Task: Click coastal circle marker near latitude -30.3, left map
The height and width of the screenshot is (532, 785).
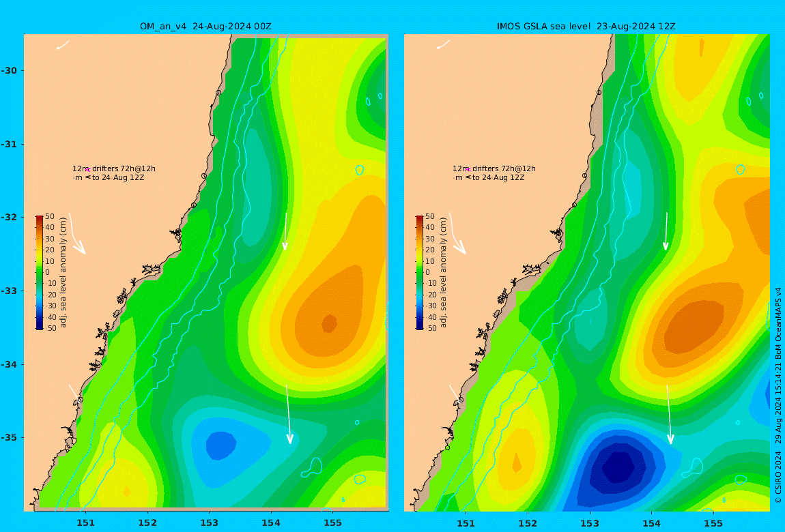Action: pyautogui.click(x=218, y=93)
